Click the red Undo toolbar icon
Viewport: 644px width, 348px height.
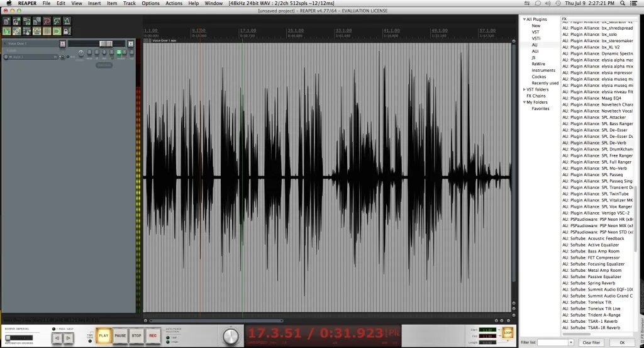pyautogui.click(x=47, y=21)
